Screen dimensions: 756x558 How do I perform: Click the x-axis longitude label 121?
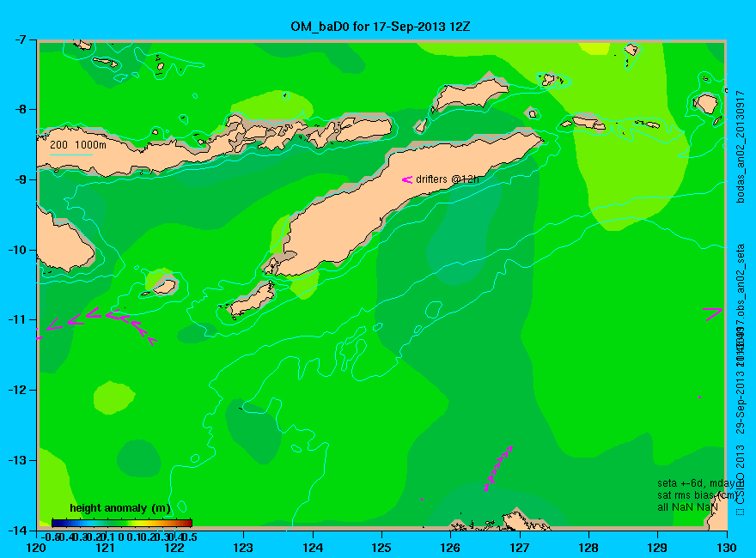(x=106, y=548)
